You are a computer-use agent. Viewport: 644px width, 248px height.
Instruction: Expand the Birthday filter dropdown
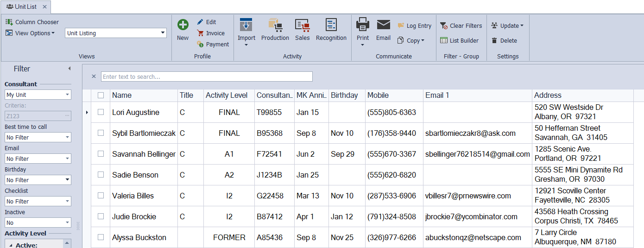[67, 180]
